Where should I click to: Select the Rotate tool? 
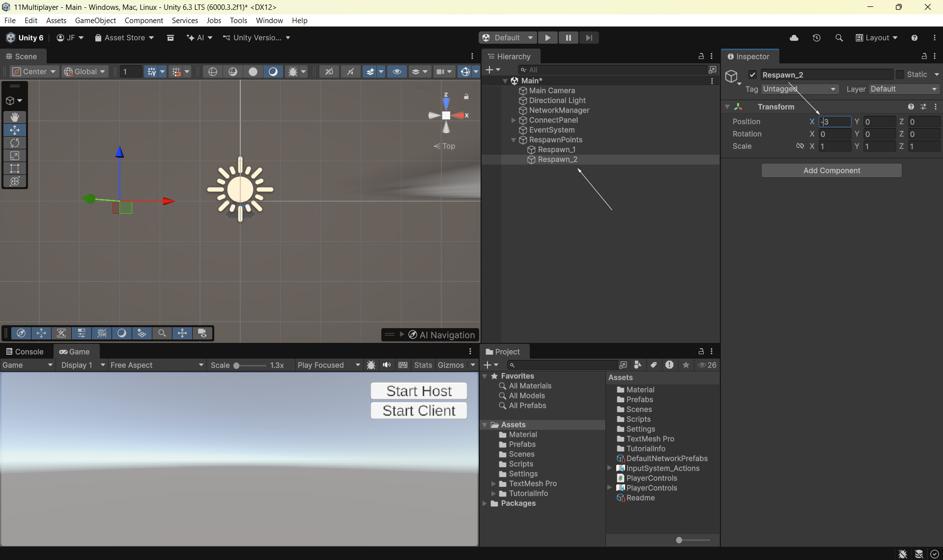click(15, 143)
